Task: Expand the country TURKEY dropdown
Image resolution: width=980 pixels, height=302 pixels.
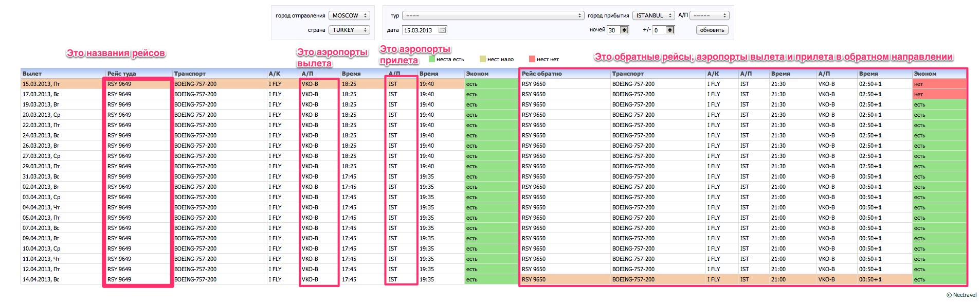Action: 350,30
